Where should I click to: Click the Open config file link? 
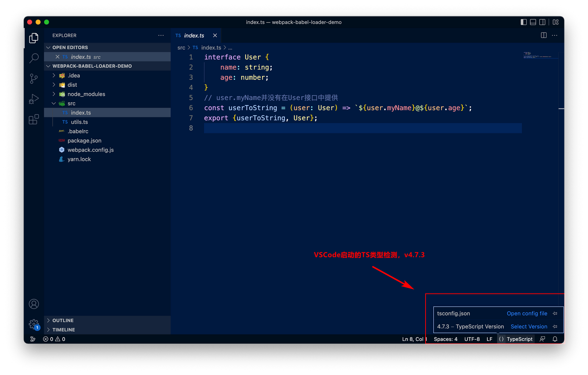(527, 314)
